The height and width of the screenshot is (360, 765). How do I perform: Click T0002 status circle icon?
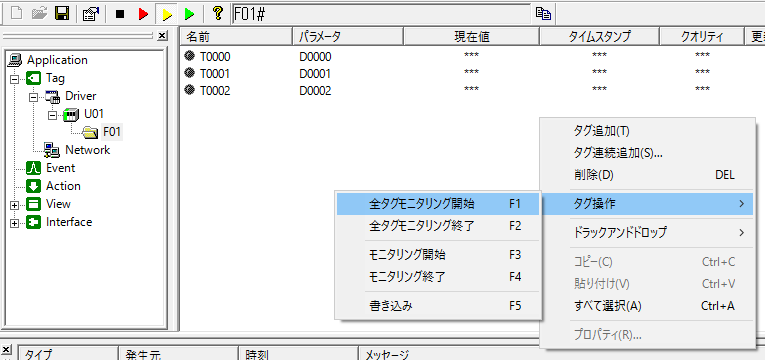pyautogui.click(x=189, y=90)
